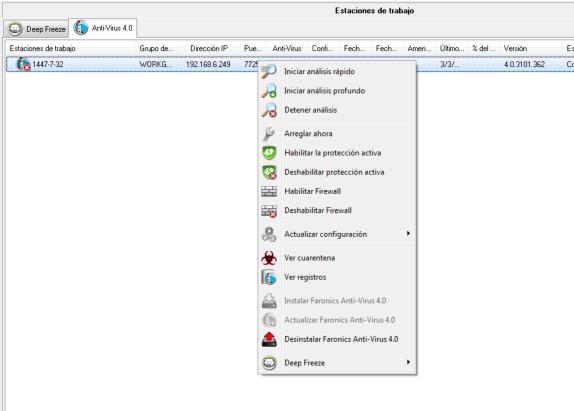Viewport: 574px width, 411px height.
Task: Switch to the Anti-Virus 4.0 tab
Action: [103, 28]
